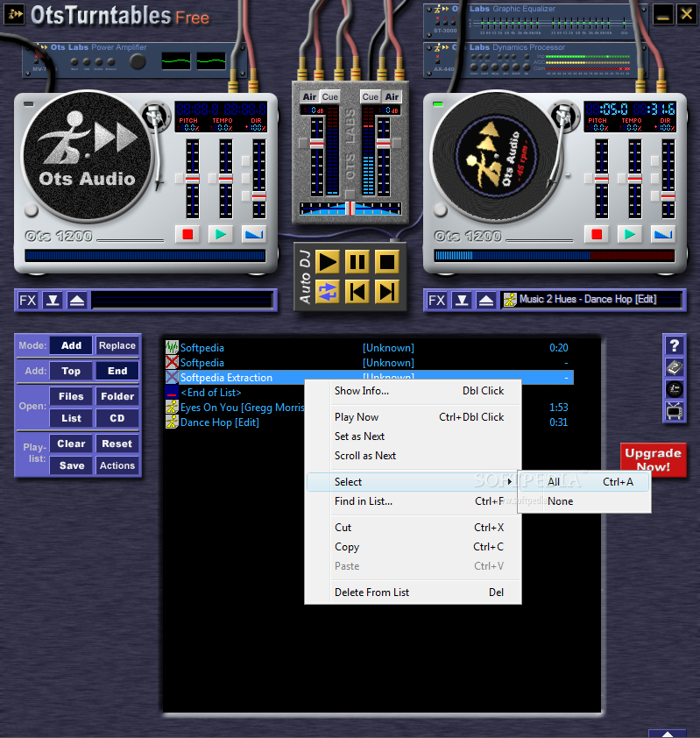Click left deck pitch slider handle
The width and height of the screenshot is (700, 738).
(193, 179)
